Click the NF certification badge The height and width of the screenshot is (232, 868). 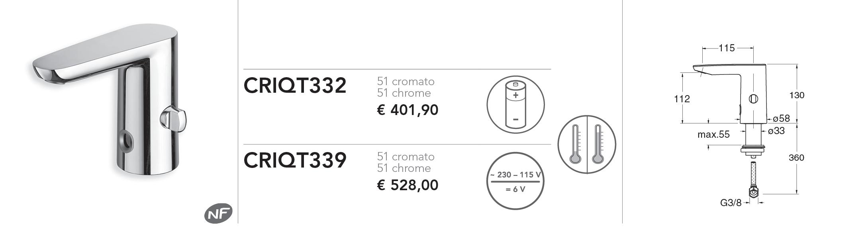coord(218,214)
